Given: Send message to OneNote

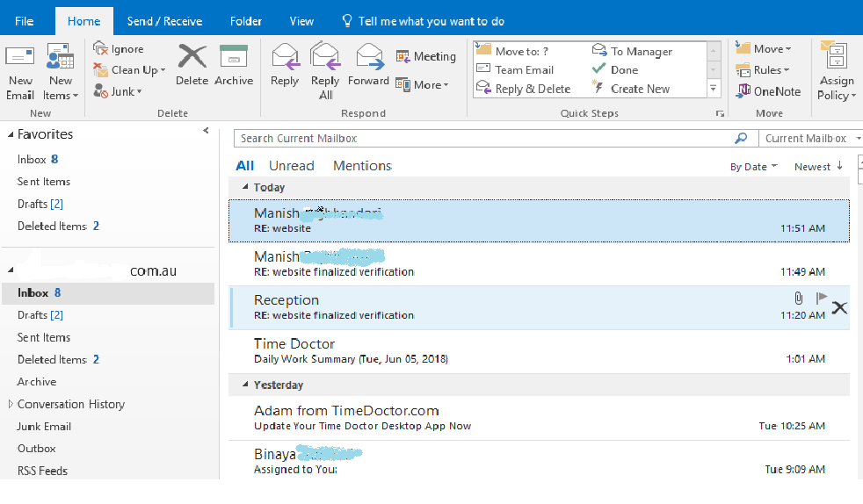Looking at the screenshot, I should point(768,91).
